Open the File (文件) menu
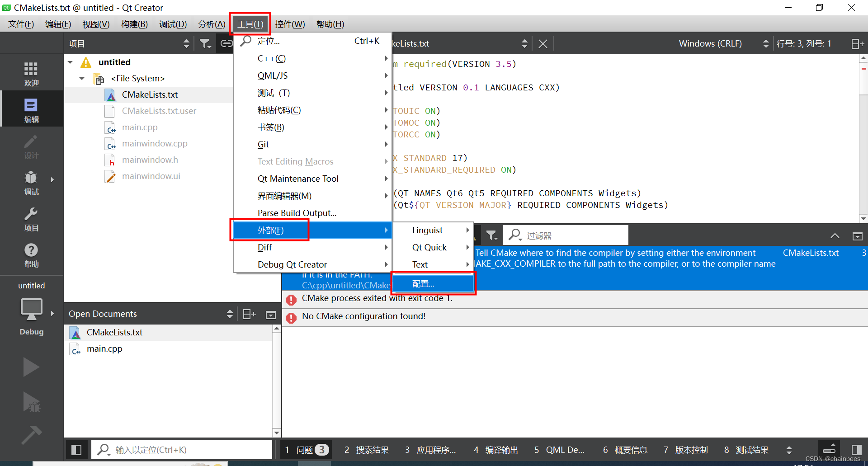Screen dimensions: 868x466 tap(21, 24)
